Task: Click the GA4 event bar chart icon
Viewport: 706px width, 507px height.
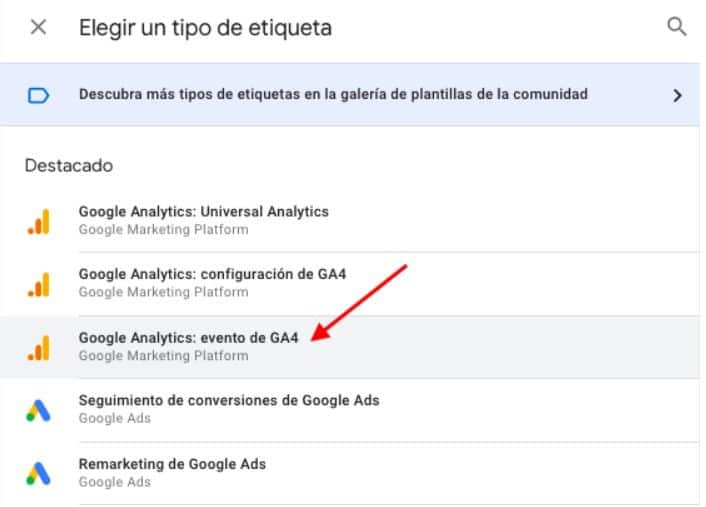Action: pos(39,348)
